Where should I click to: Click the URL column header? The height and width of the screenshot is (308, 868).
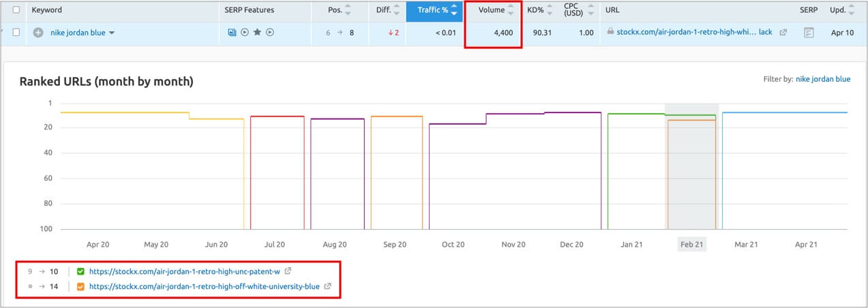(612, 10)
